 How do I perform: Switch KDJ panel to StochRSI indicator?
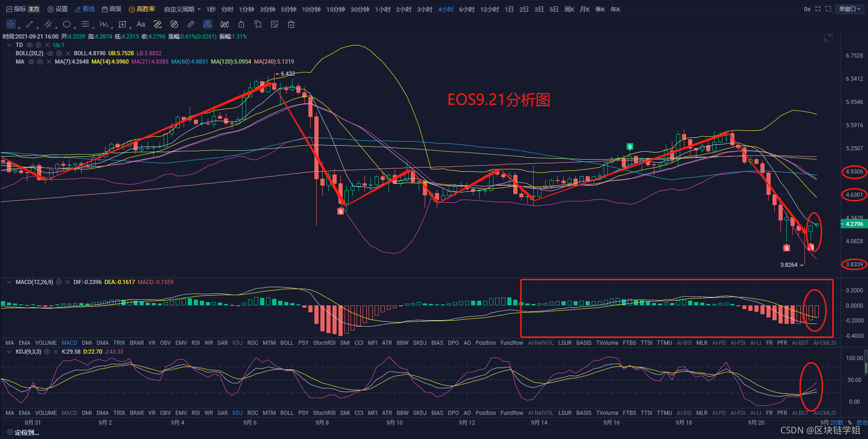(x=324, y=413)
